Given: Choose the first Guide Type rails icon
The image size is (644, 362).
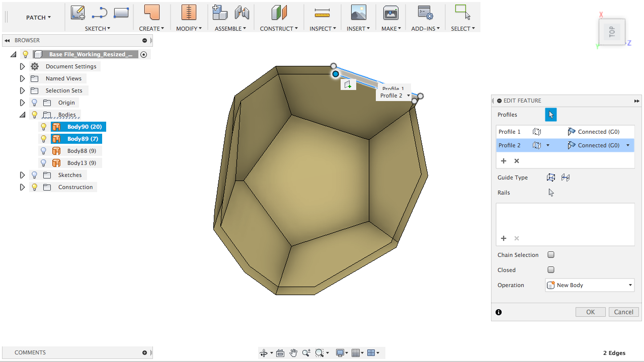Looking at the screenshot, I should [x=551, y=177].
